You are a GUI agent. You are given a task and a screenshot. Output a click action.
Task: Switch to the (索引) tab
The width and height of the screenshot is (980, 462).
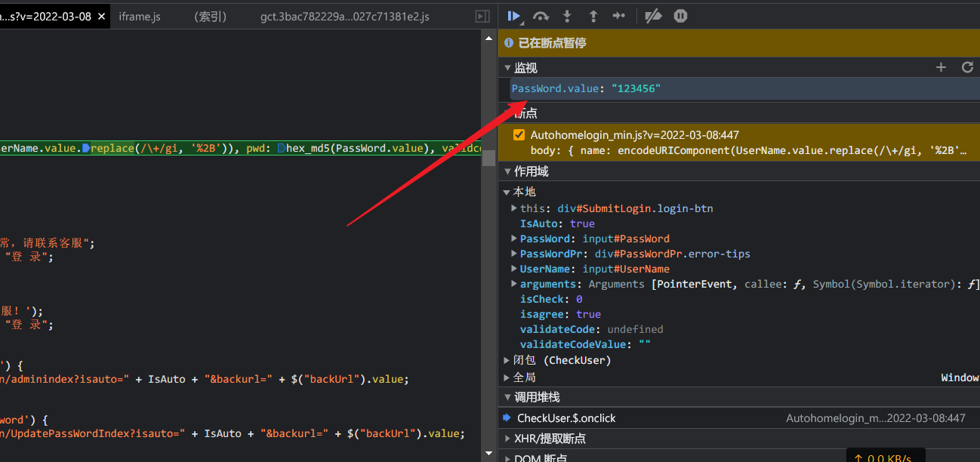[x=210, y=16]
